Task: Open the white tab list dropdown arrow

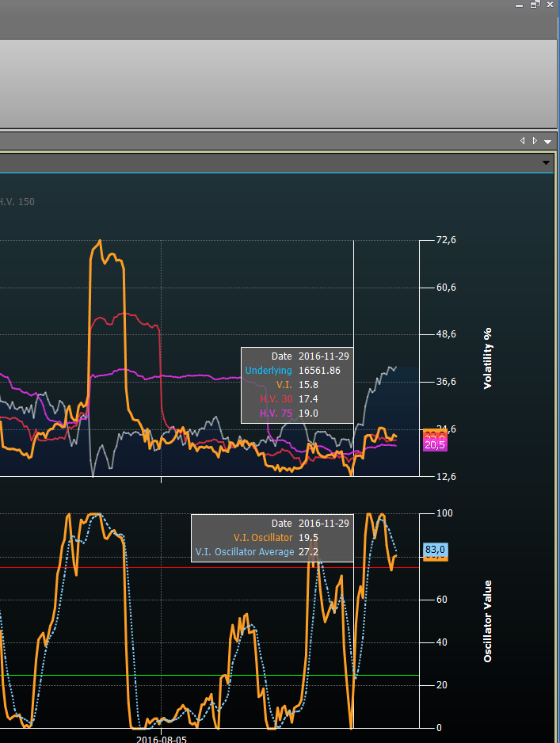Action: [547, 142]
